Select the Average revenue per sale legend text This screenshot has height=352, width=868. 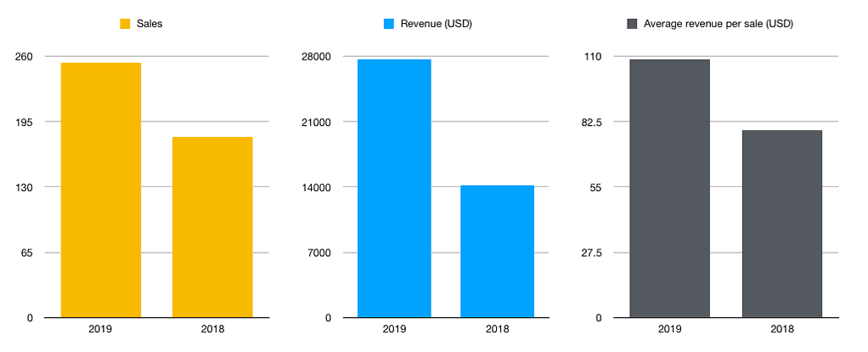(719, 25)
